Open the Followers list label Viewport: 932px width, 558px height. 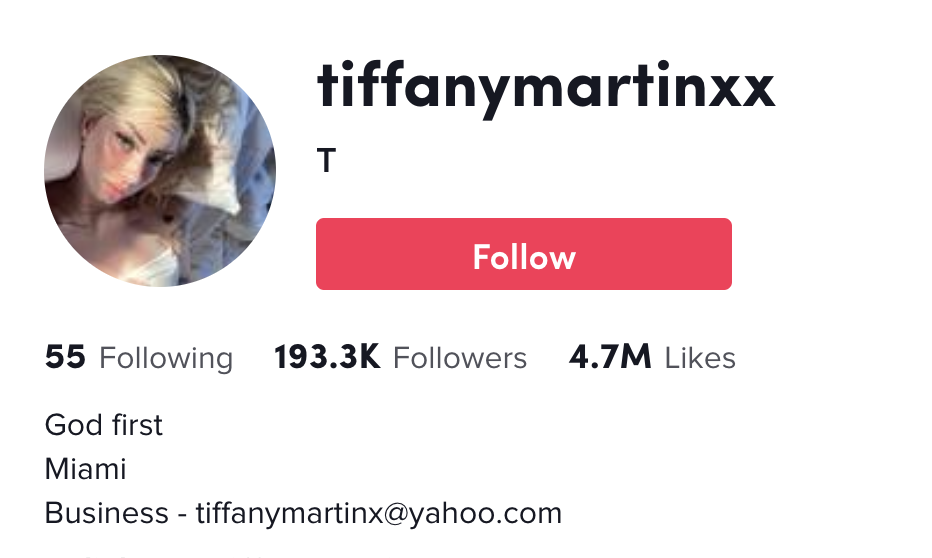pyautogui.click(x=460, y=358)
